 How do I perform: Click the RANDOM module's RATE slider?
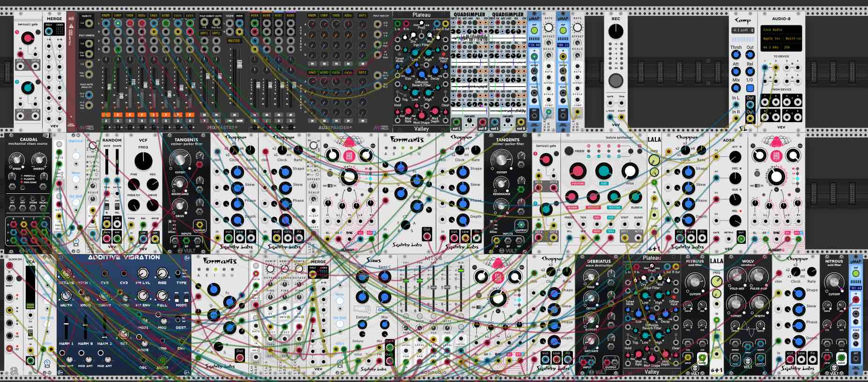pos(107,162)
